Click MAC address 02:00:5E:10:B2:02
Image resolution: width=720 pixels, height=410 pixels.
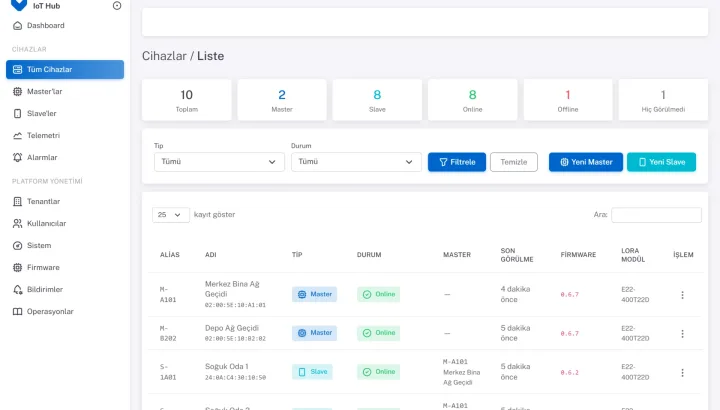pyautogui.click(x=235, y=338)
